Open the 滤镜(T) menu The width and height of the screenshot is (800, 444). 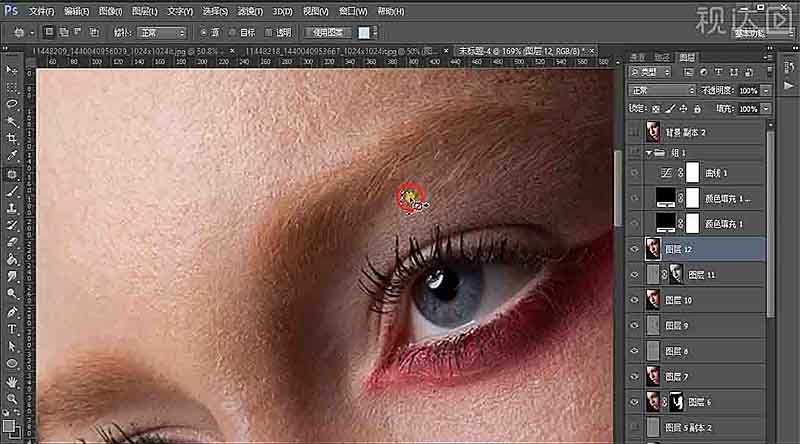[250, 11]
